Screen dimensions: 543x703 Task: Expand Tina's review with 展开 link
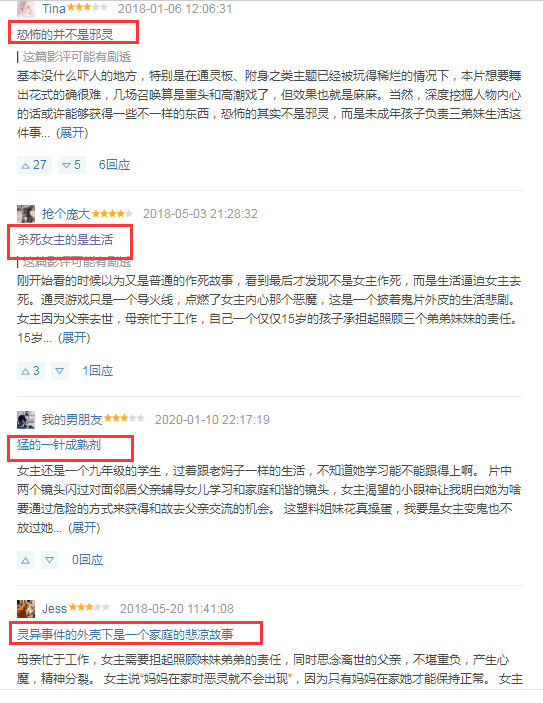pyautogui.click(x=72, y=133)
